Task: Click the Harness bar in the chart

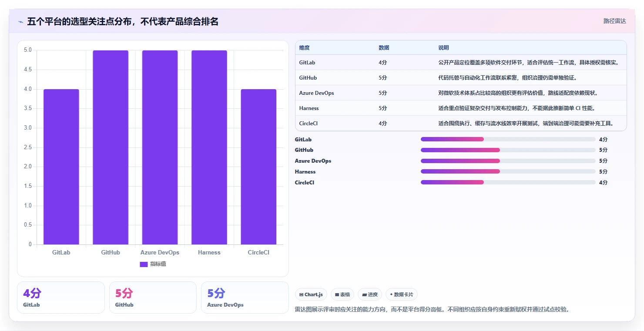Action: (209, 147)
